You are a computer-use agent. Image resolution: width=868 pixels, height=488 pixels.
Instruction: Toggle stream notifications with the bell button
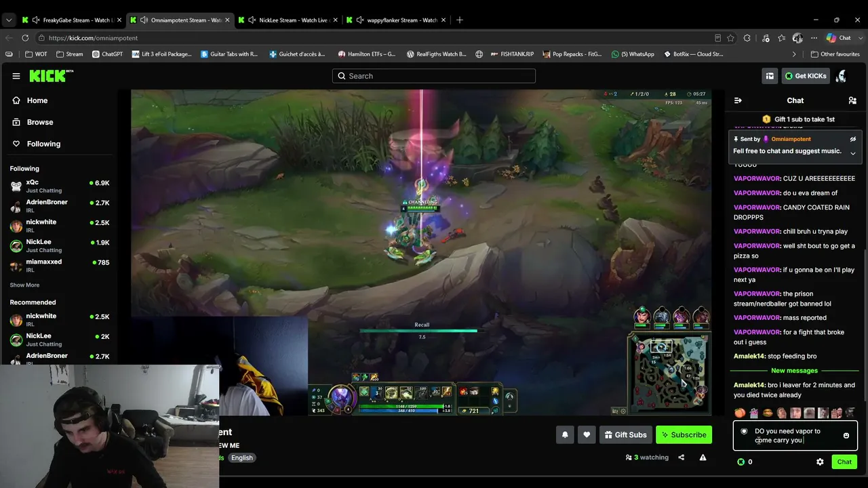(x=565, y=434)
